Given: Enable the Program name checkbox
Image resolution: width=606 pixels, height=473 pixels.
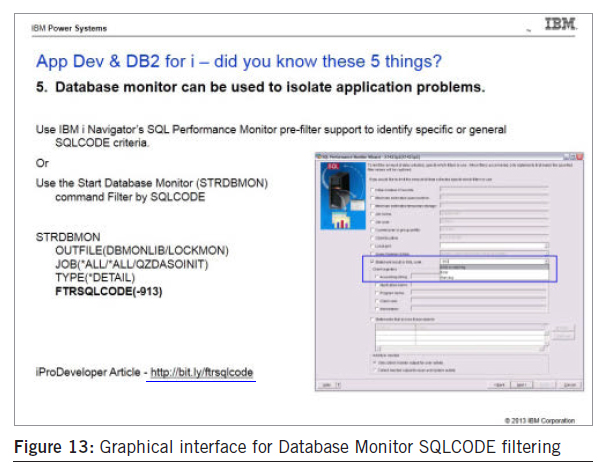Looking at the screenshot, I should pyautogui.click(x=377, y=293).
